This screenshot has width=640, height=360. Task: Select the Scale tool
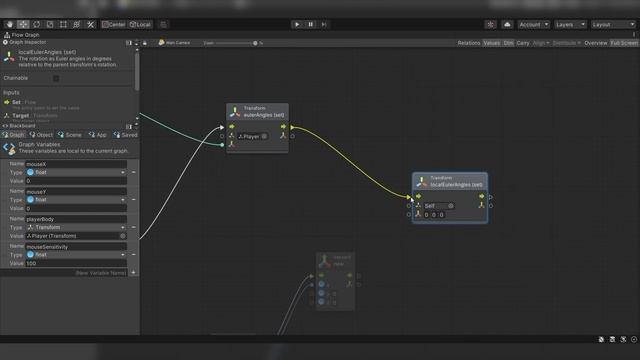[x=50, y=24]
